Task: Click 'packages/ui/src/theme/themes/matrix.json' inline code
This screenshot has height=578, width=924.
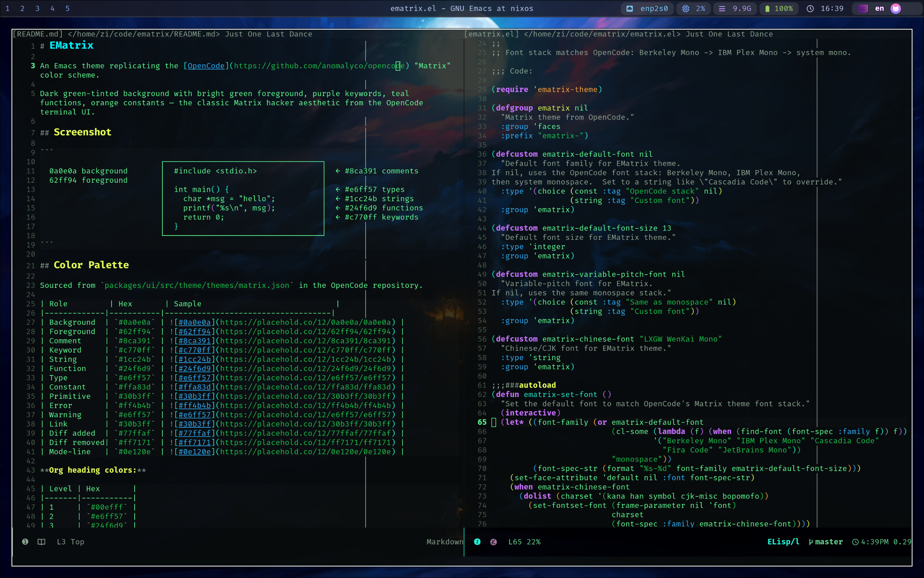Action: point(197,285)
